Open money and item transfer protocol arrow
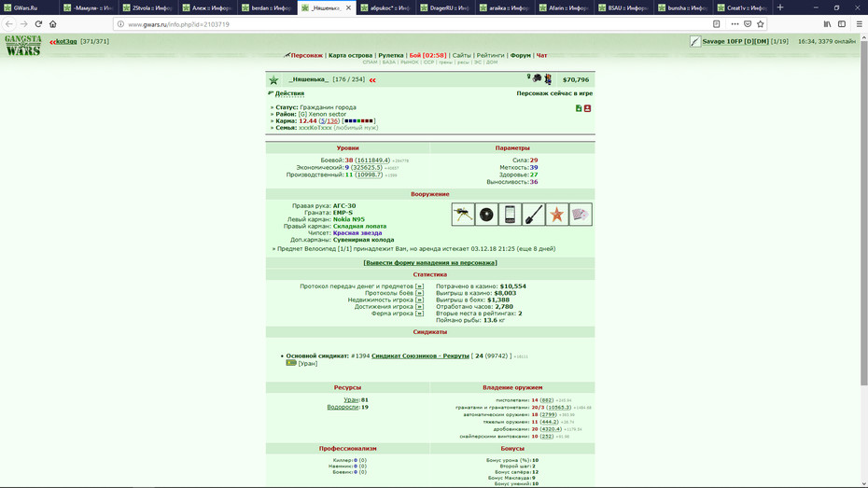The height and width of the screenshot is (488, 868). point(419,286)
